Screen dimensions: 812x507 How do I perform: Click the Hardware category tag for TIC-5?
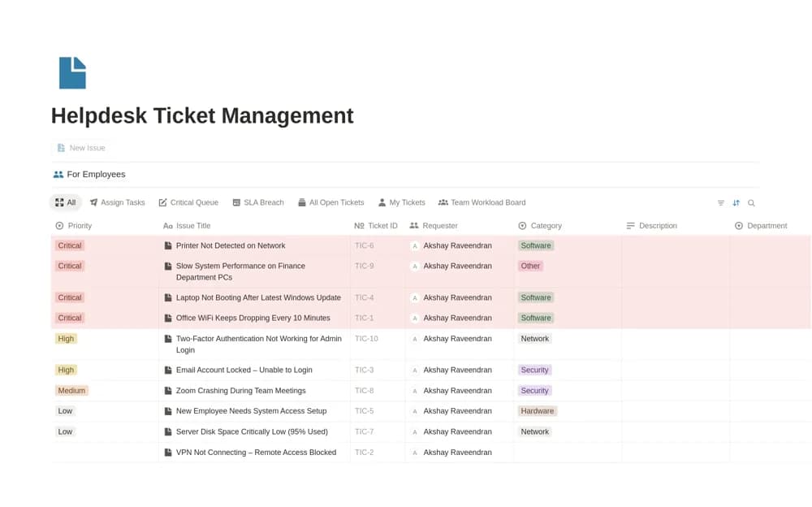[538, 411]
